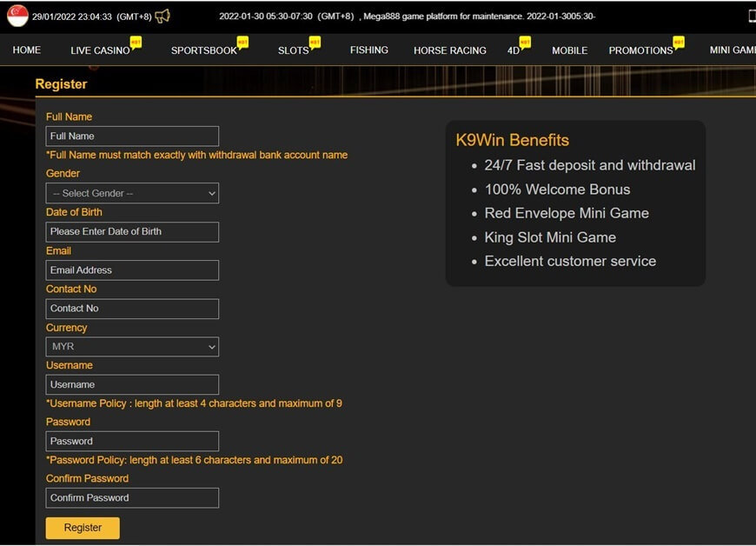Click the HOT badge on Live Casino
This screenshot has width=756, height=546.
click(x=136, y=43)
